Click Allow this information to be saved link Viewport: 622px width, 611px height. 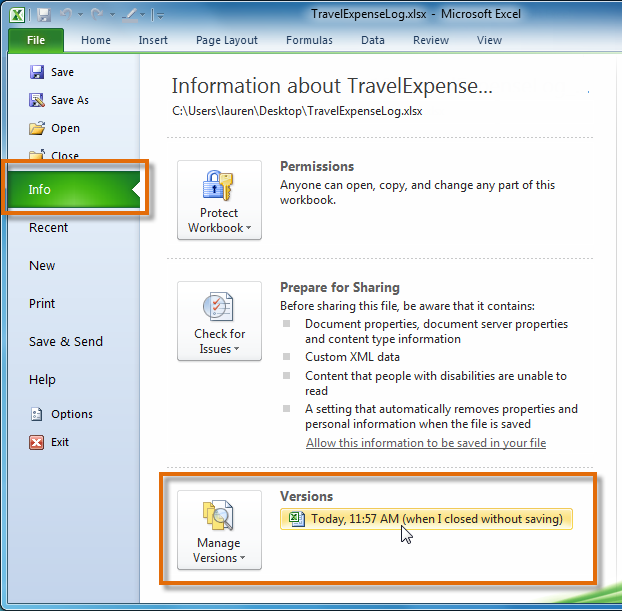click(426, 443)
